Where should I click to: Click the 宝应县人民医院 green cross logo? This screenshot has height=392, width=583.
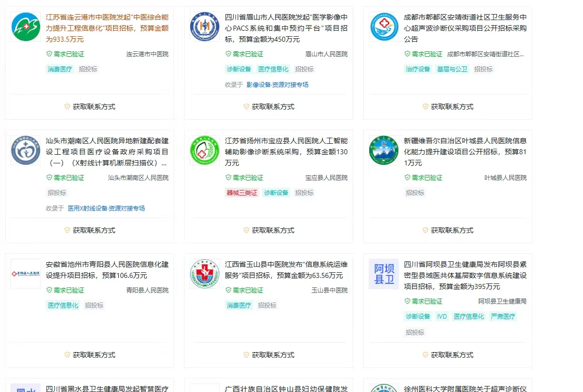(205, 149)
